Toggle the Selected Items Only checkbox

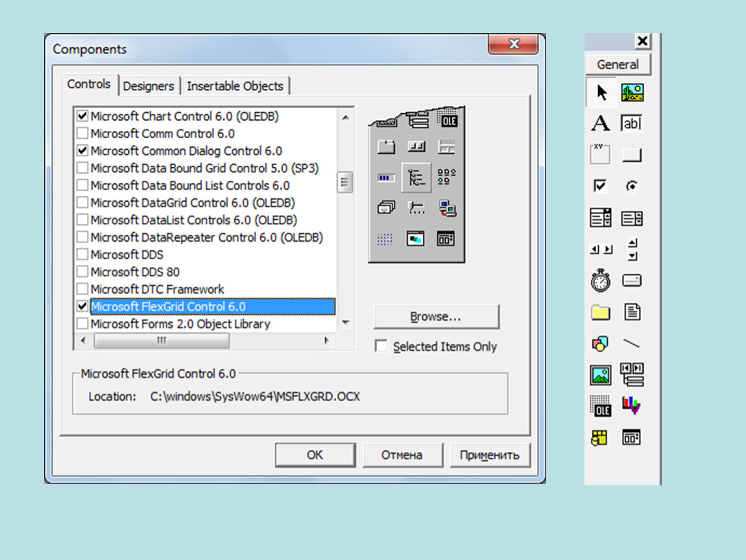(381, 345)
